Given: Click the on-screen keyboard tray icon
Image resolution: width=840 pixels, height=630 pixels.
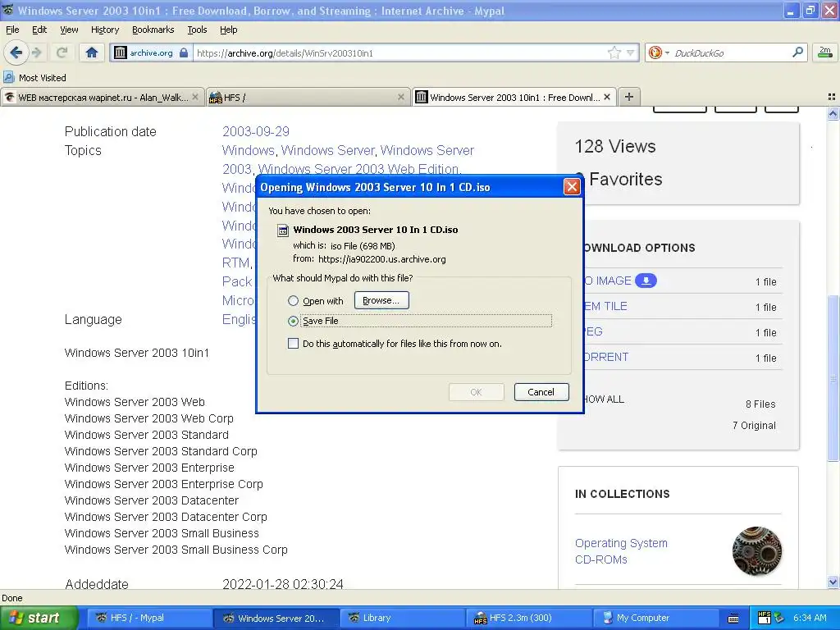Looking at the screenshot, I should [x=733, y=619].
